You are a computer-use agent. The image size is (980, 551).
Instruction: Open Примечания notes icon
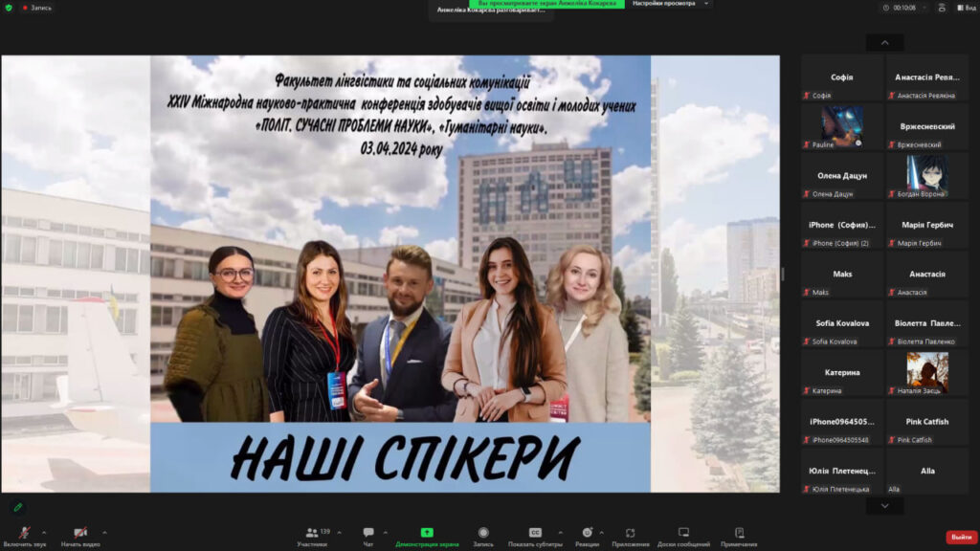point(739,533)
